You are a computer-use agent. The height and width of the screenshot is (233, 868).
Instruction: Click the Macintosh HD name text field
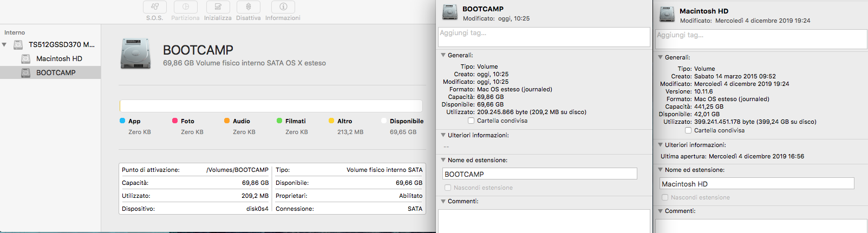(x=757, y=184)
